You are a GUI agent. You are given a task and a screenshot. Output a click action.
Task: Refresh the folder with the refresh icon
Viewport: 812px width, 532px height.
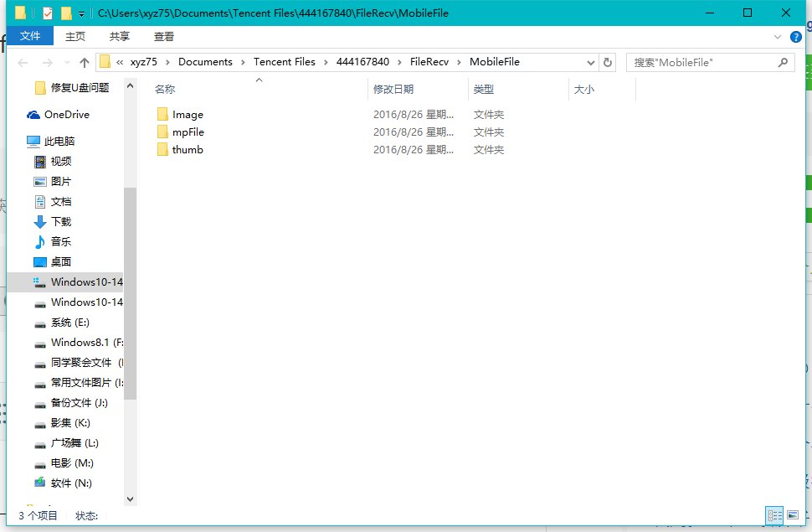tap(608, 61)
